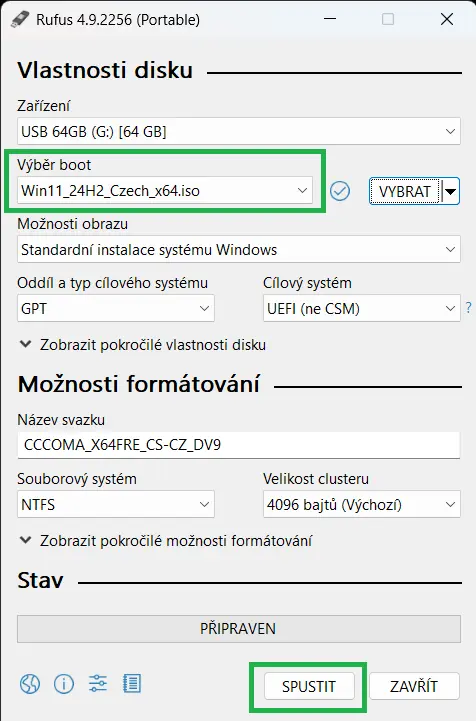Expand the Zařízení USB 64GB dropdown
Viewport: 476px width, 721px height.
tap(239, 132)
